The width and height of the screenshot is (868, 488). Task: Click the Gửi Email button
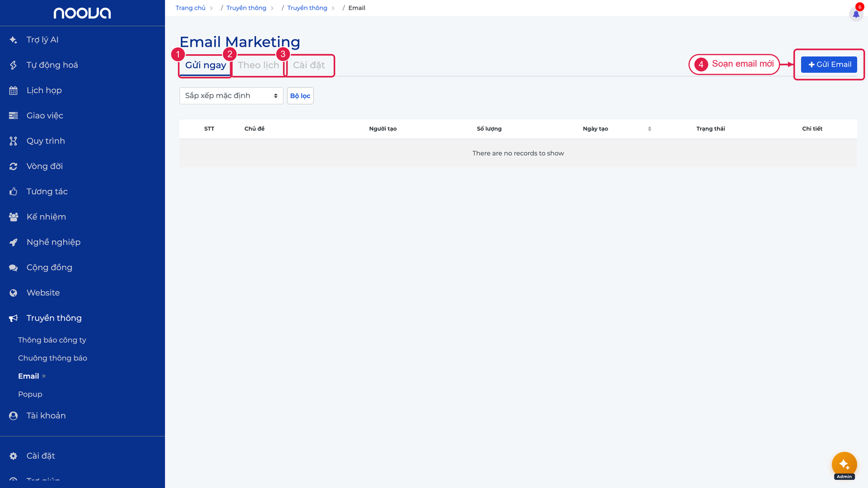[x=829, y=65]
